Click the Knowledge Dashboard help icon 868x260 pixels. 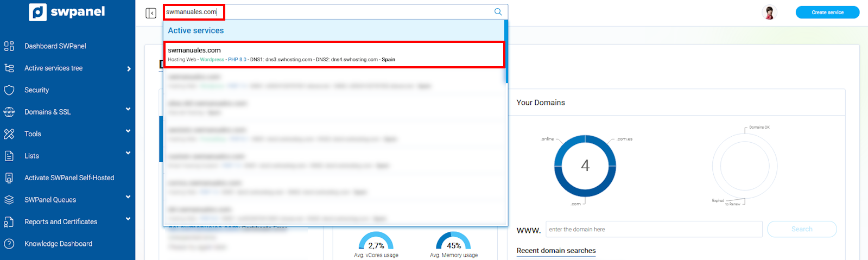click(9, 244)
